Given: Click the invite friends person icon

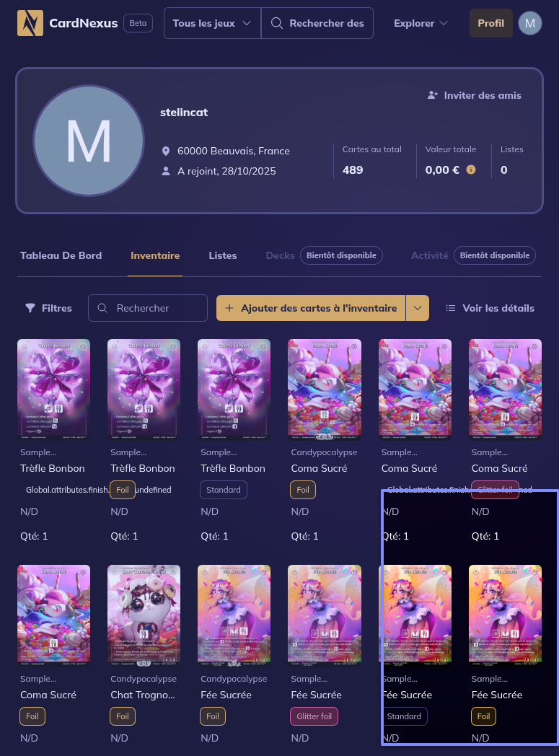Looking at the screenshot, I should point(432,95).
